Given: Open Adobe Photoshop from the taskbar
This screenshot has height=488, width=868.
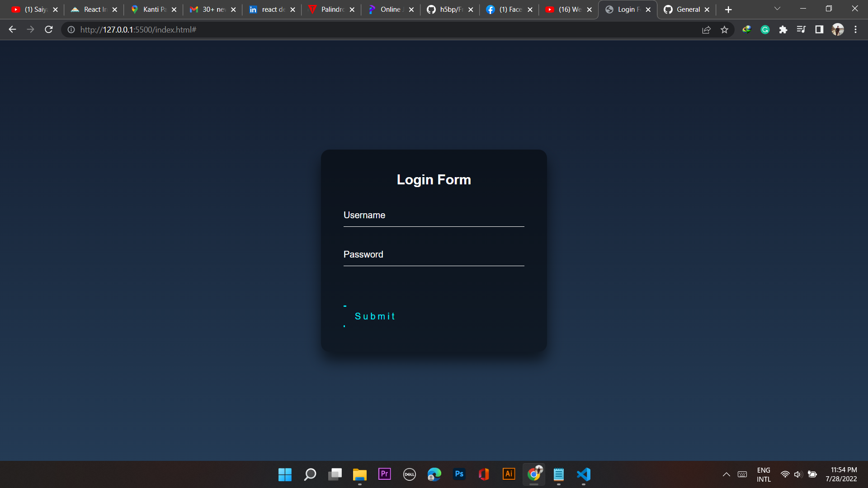Looking at the screenshot, I should (459, 474).
